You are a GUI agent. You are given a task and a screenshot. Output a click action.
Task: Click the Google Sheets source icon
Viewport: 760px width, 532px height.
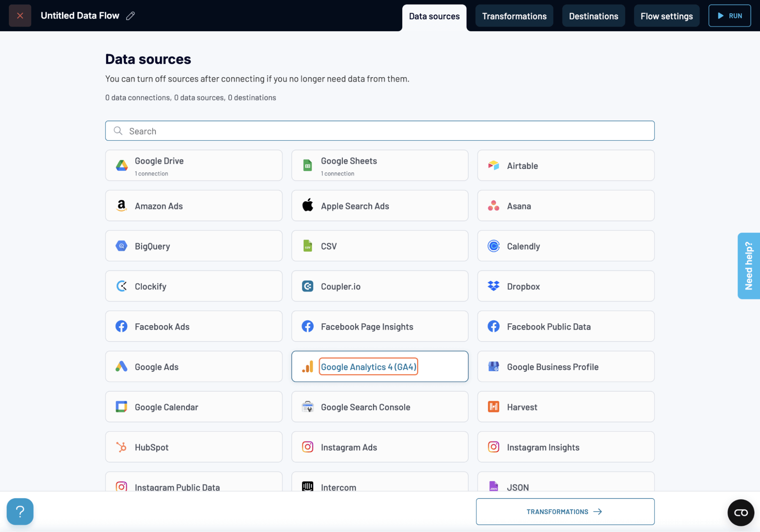click(307, 165)
